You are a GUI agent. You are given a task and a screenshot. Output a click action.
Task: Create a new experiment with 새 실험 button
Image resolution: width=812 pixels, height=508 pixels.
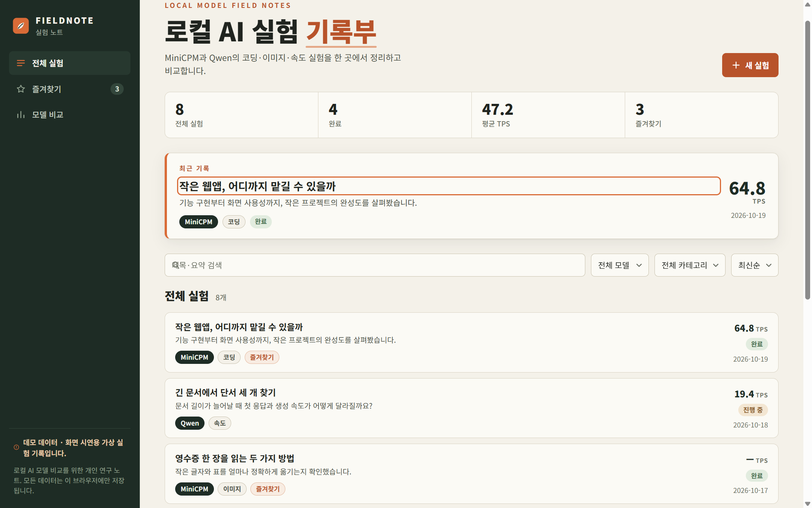click(750, 65)
